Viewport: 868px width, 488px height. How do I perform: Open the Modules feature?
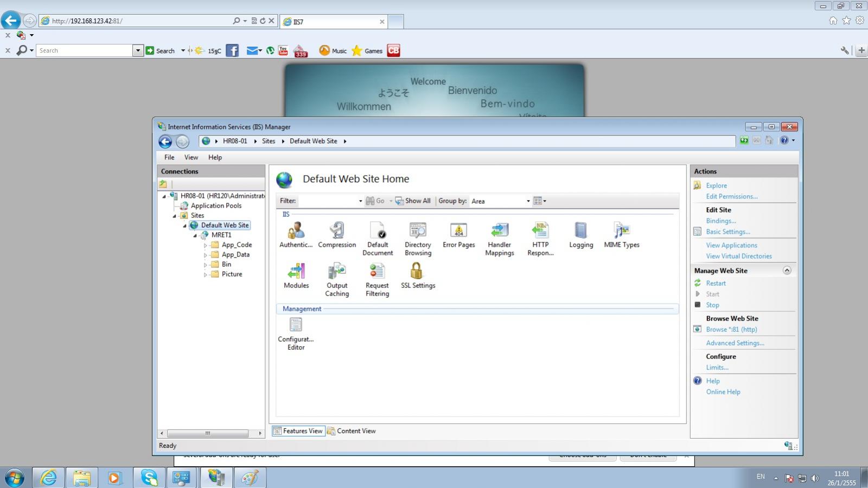point(296,276)
